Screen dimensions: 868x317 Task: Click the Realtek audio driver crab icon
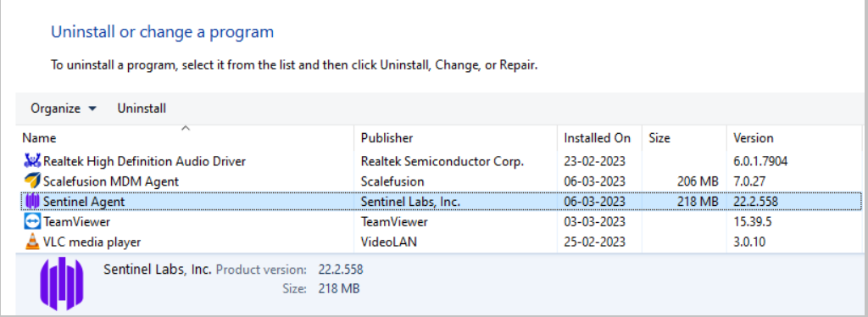click(x=33, y=161)
